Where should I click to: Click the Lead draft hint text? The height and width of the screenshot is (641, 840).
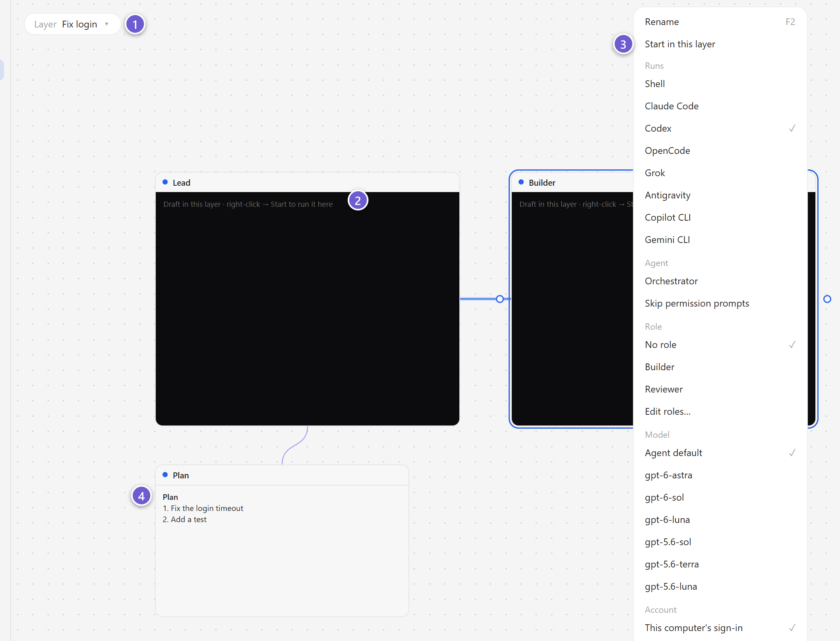click(x=248, y=204)
